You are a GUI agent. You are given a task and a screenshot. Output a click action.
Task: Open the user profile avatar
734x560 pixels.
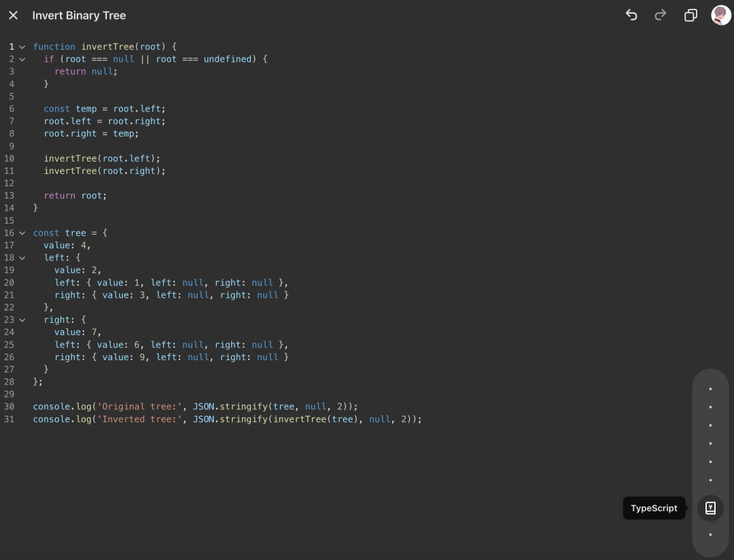pyautogui.click(x=720, y=15)
